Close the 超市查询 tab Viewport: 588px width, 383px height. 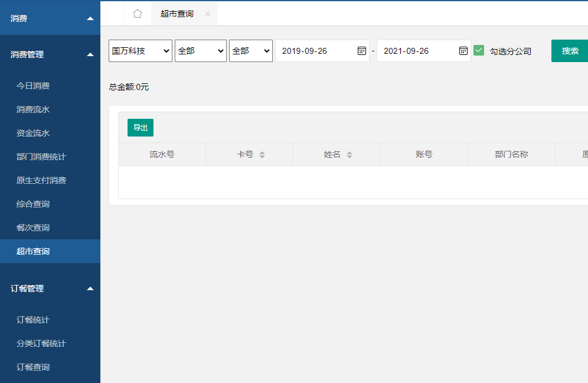[208, 14]
